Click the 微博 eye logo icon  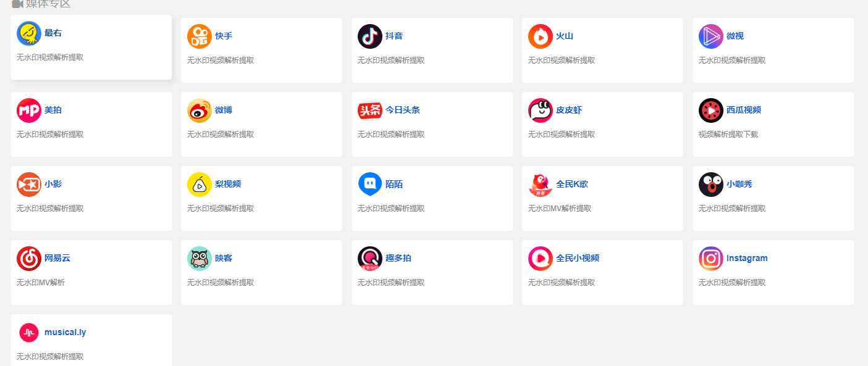pos(200,110)
